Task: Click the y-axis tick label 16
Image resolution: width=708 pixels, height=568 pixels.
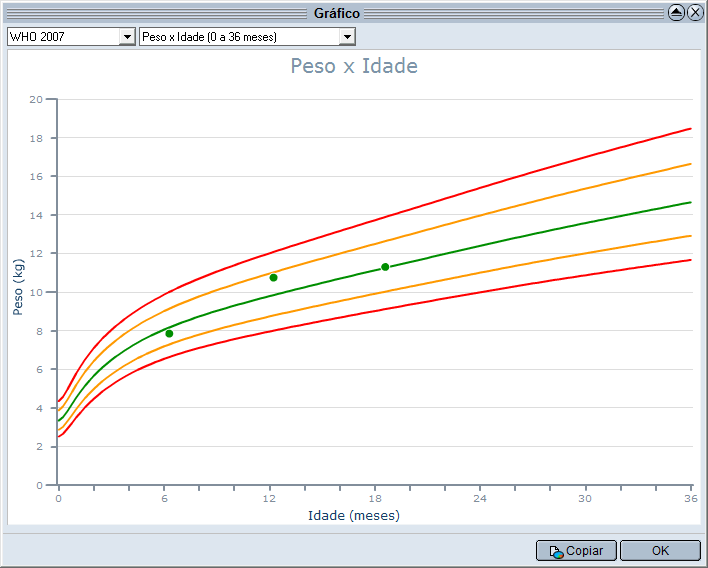Action: [x=36, y=177]
